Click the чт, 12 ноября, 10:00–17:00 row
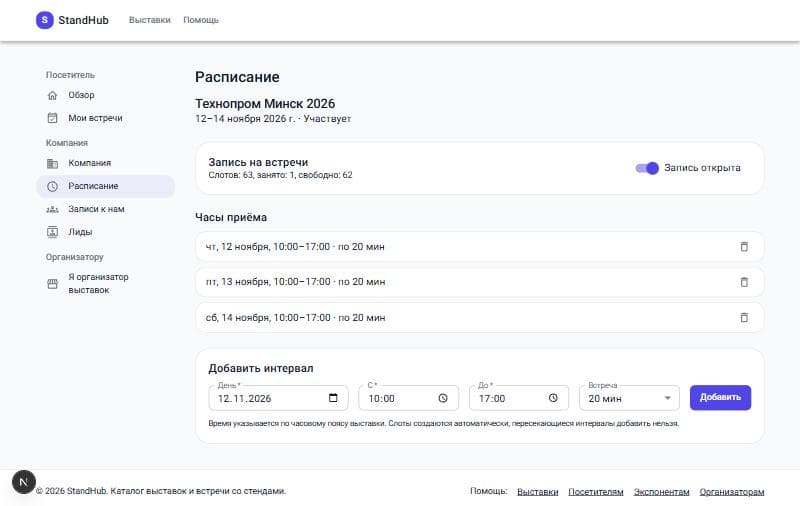Image resolution: width=800 pixels, height=506 pixels. point(480,246)
